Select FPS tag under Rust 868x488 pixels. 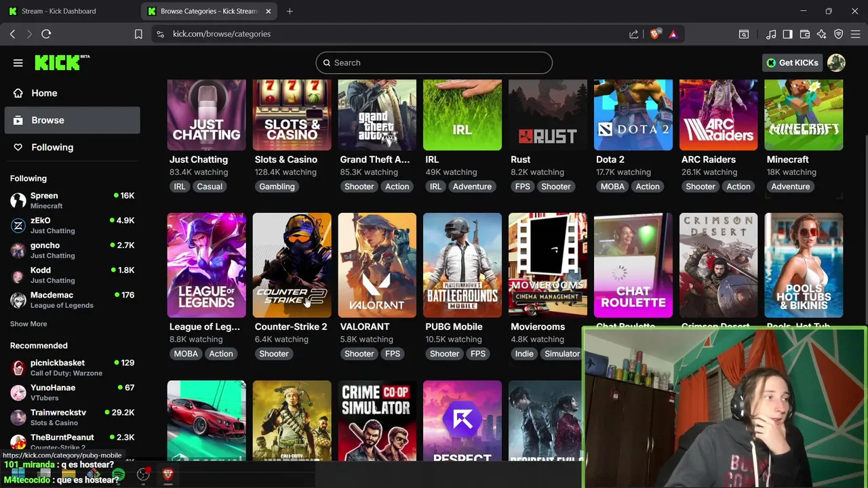click(523, 186)
